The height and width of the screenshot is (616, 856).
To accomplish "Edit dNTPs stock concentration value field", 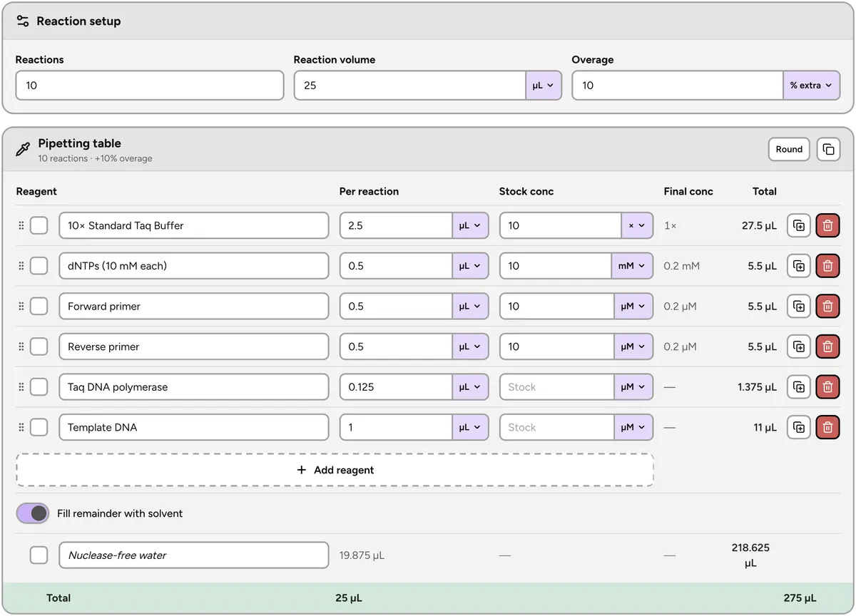I will click(x=556, y=266).
